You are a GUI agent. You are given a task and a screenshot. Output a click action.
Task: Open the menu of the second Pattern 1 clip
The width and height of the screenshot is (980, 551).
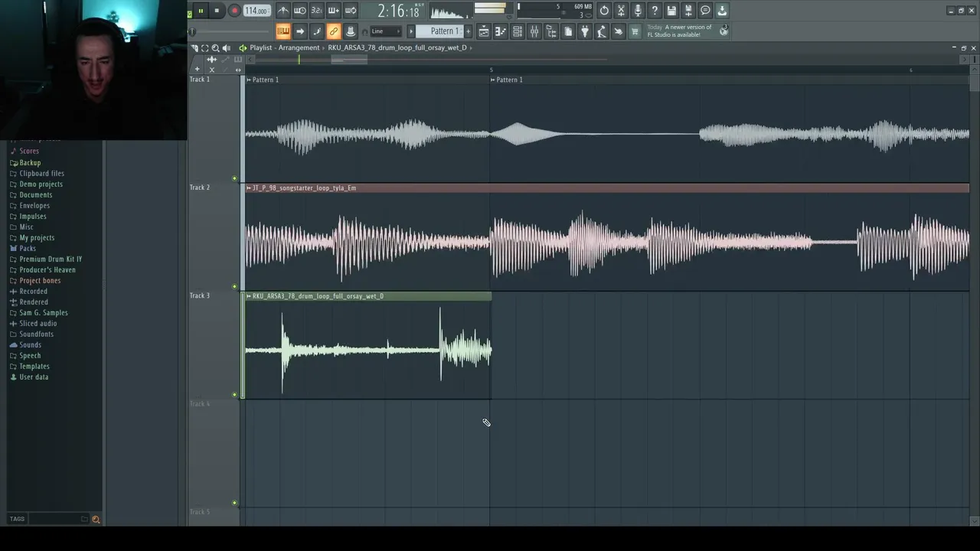pos(493,80)
